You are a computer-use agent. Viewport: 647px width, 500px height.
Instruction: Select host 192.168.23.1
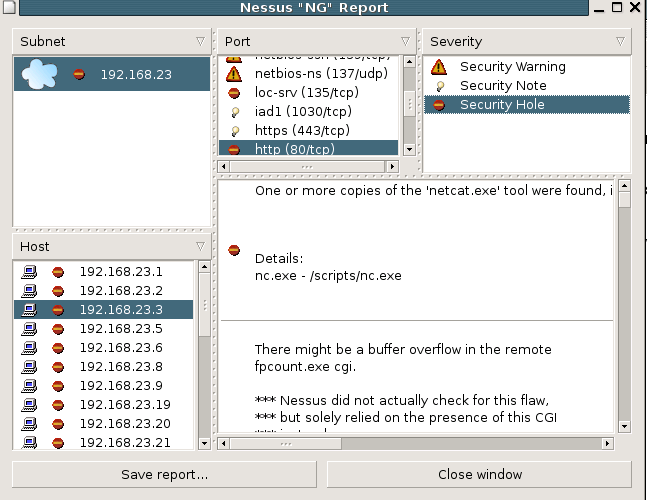(104, 272)
